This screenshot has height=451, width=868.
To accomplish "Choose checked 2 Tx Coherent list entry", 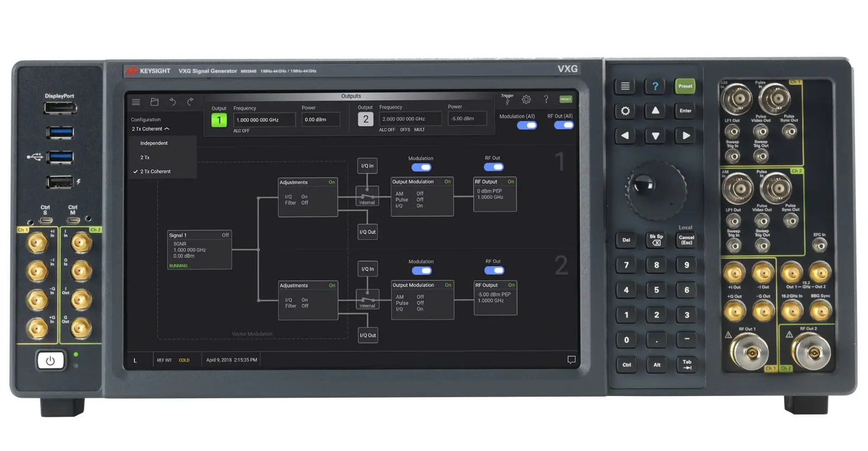I will 155,171.
